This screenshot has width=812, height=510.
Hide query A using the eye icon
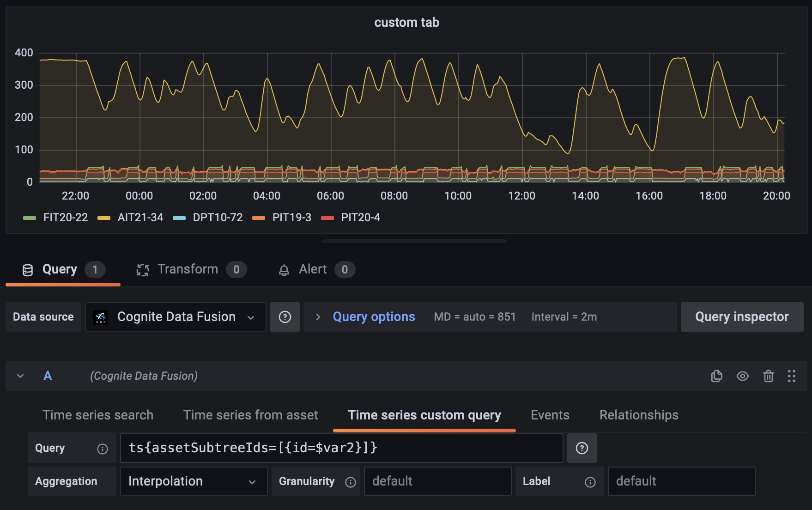[742, 376]
